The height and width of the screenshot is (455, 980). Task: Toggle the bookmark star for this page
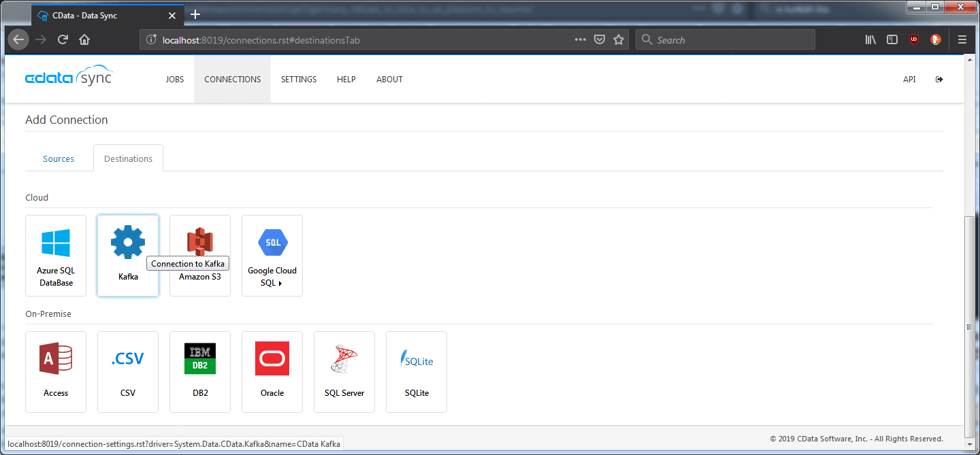619,39
